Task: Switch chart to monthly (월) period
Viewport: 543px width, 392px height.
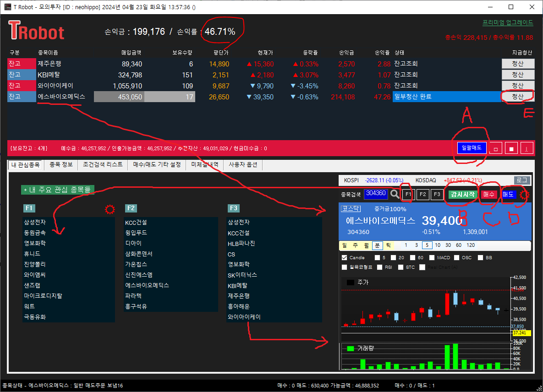Action: pyautogui.click(x=367, y=245)
